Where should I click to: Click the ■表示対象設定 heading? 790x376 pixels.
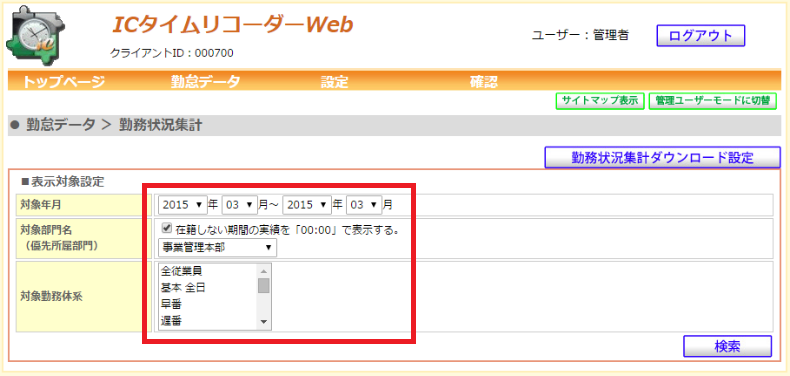(63, 181)
